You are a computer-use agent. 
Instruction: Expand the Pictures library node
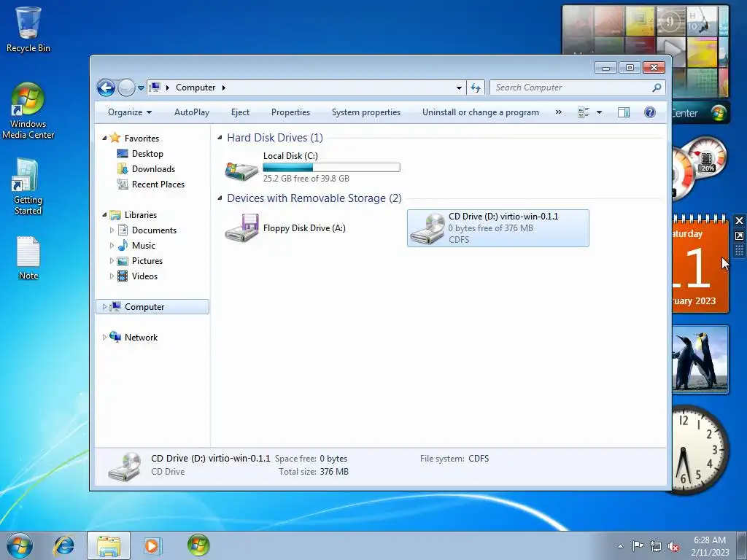[112, 261]
